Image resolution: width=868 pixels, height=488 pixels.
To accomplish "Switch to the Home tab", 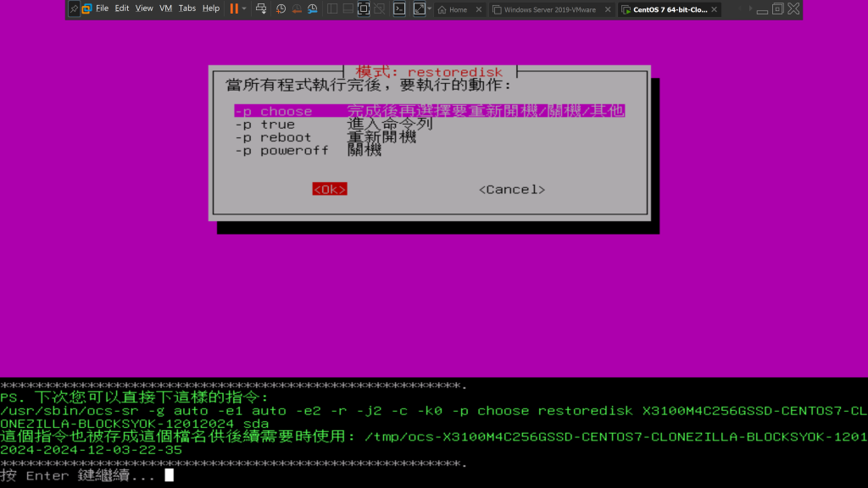I will pyautogui.click(x=458, y=10).
